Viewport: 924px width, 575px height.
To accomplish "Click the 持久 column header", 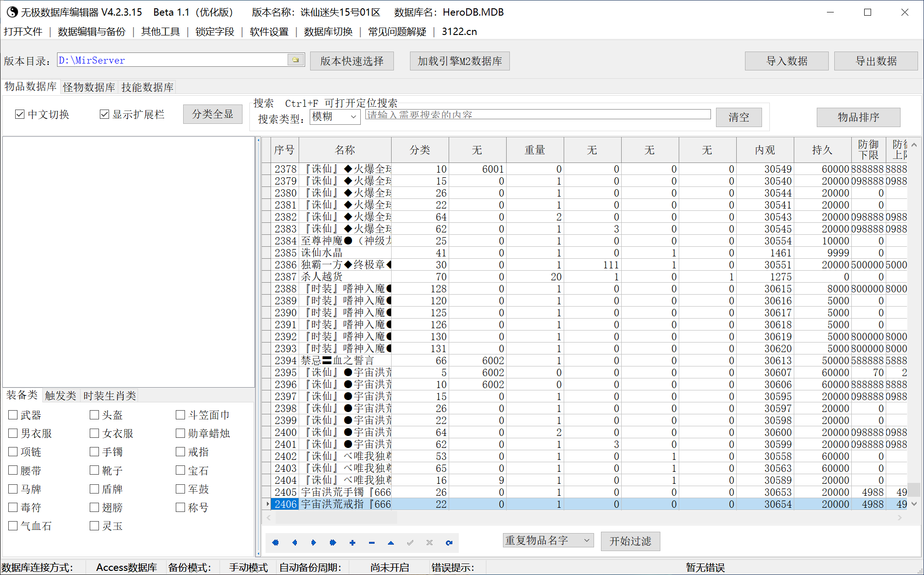I will (x=822, y=150).
